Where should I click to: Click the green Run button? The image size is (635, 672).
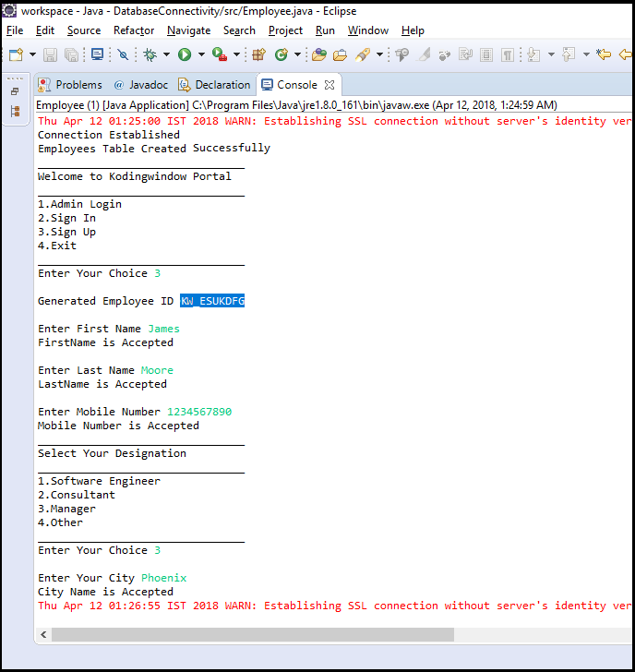pyautogui.click(x=185, y=54)
